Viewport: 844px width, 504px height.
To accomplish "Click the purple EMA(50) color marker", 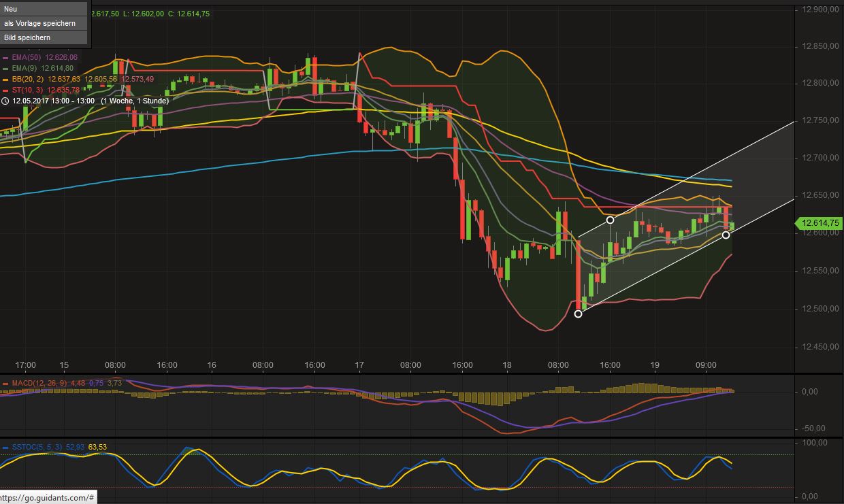I will pyautogui.click(x=5, y=58).
